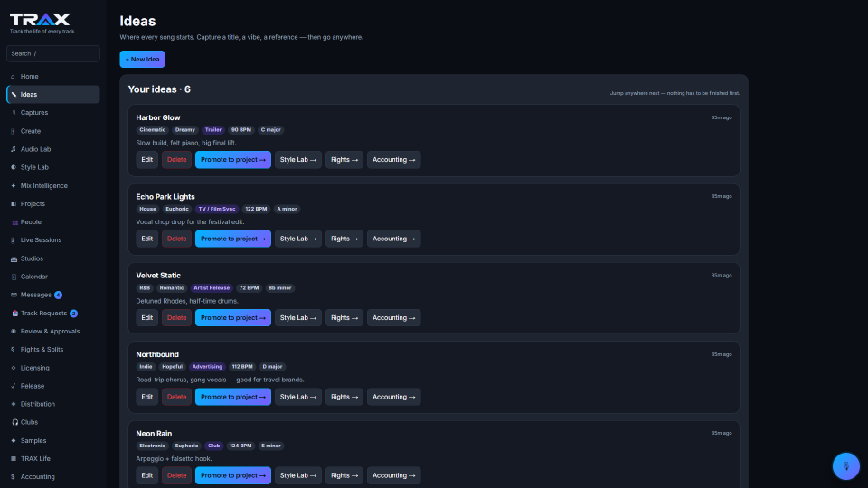Click the Licensing icon
The width and height of the screenshot is (868, 488).
pyautogui.click(x=14, y=368)
